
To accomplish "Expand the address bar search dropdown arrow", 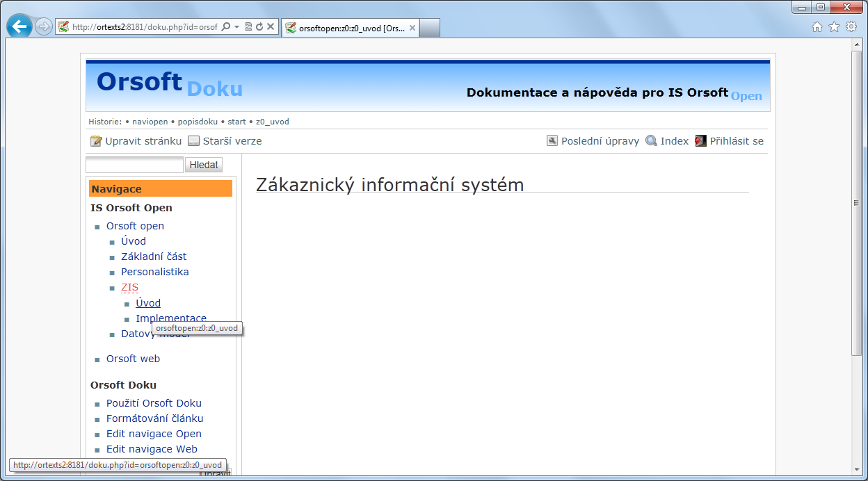I will click(x=237, y=27).
